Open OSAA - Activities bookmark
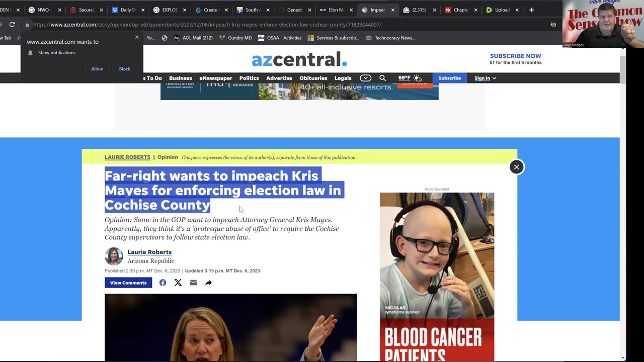 [x=280, y=38]
